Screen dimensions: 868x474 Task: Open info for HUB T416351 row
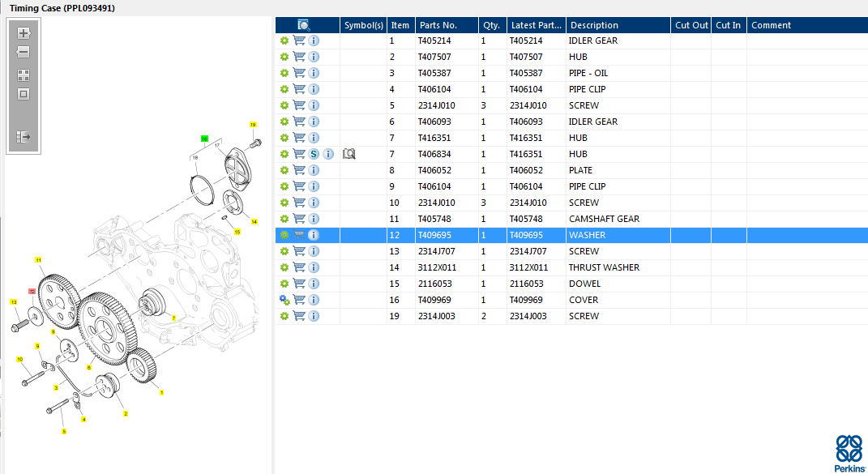click(x=314, y=137)
